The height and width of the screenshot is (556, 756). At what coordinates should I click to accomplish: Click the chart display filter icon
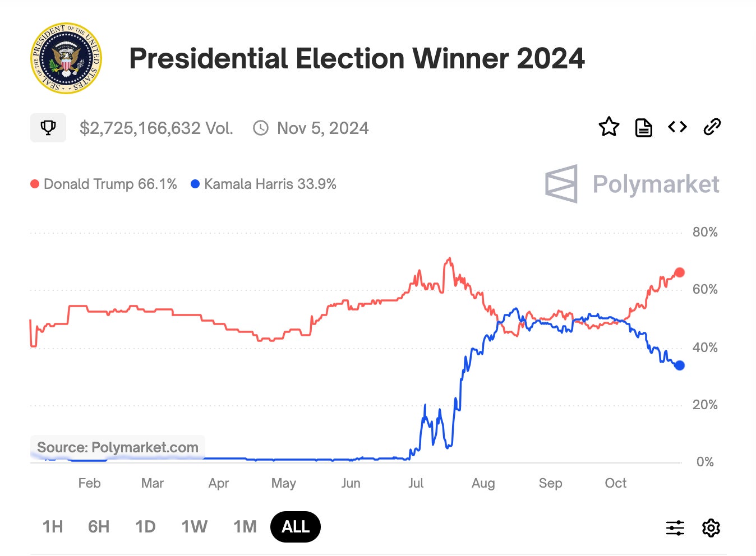click(675, 527)
